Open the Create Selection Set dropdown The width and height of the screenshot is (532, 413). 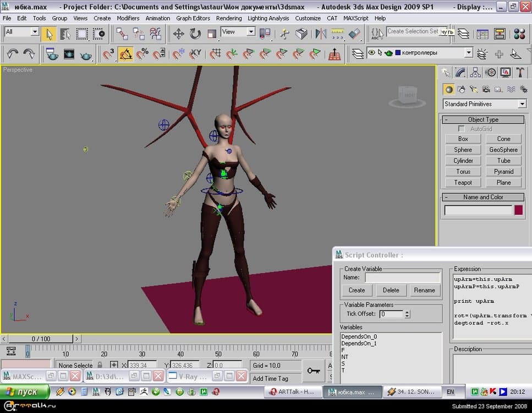point(416,31)
